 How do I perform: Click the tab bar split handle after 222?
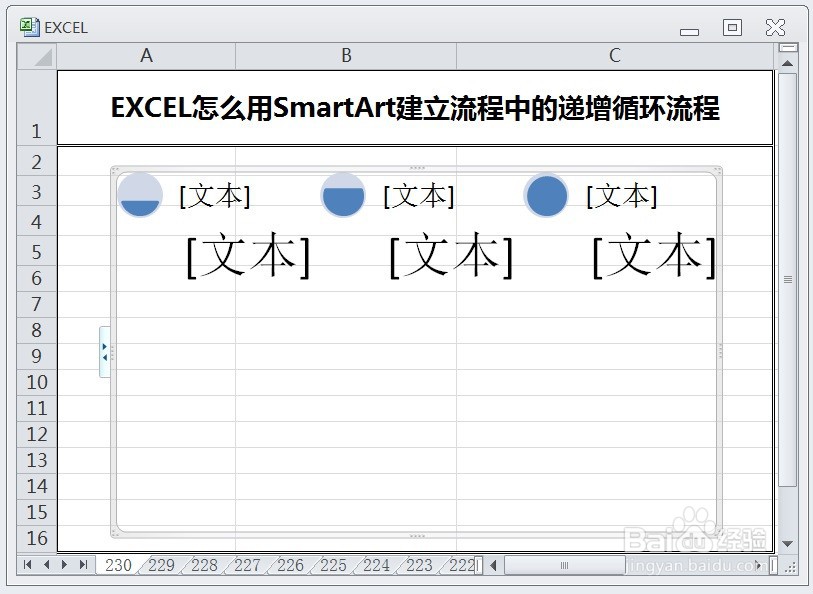pyautogui.click(x=479, y=565)
